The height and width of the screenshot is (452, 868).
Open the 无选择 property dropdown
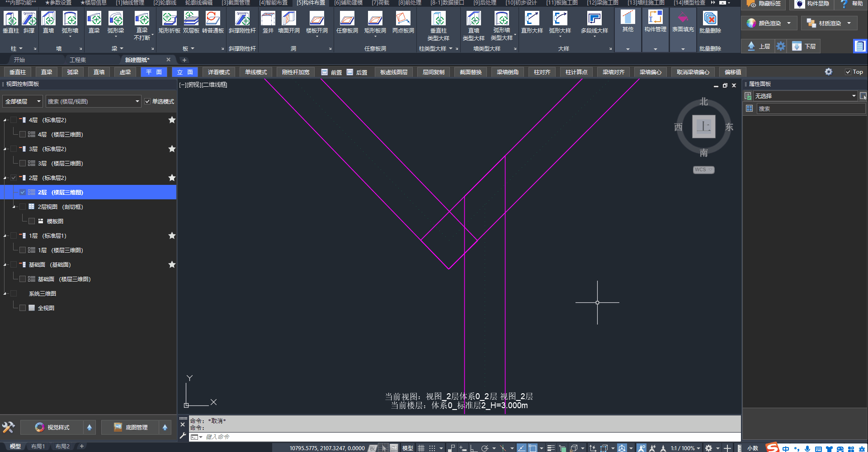tap(805, 96)
